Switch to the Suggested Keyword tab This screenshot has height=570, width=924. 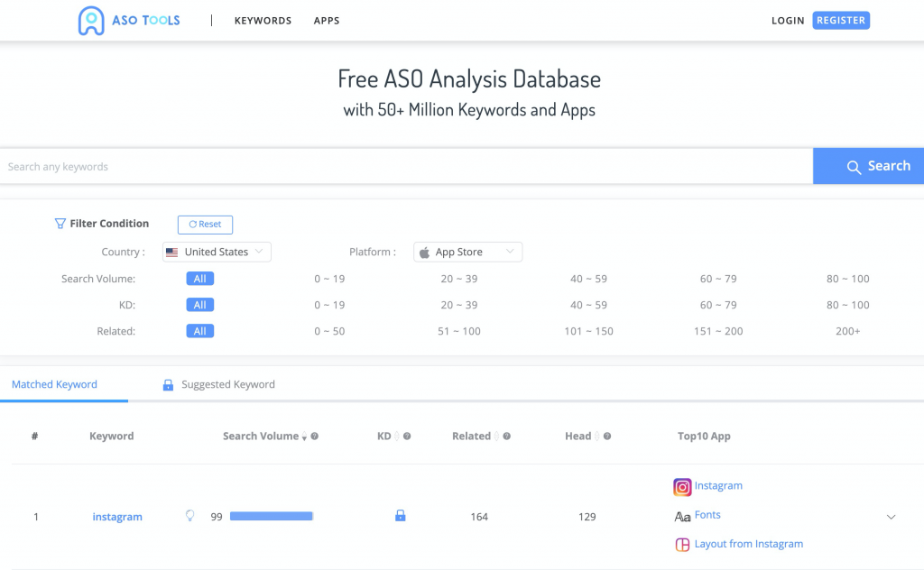coord(227,384)
